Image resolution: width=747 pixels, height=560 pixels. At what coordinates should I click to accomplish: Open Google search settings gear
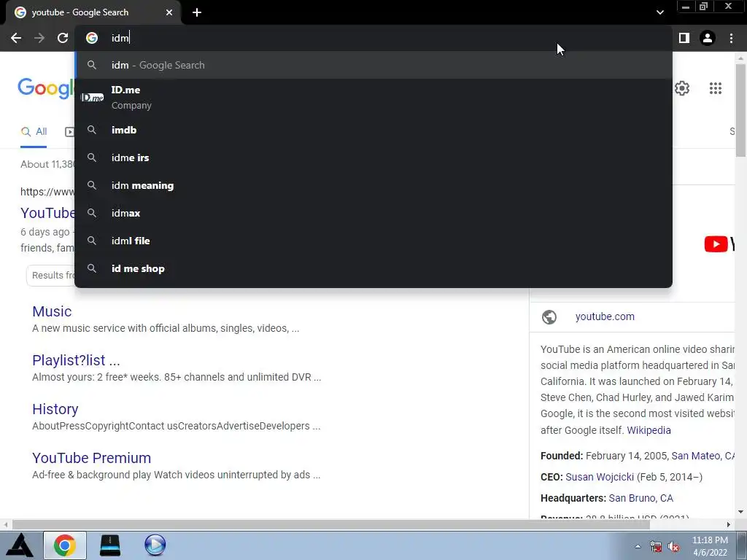(x=682, y=88)
